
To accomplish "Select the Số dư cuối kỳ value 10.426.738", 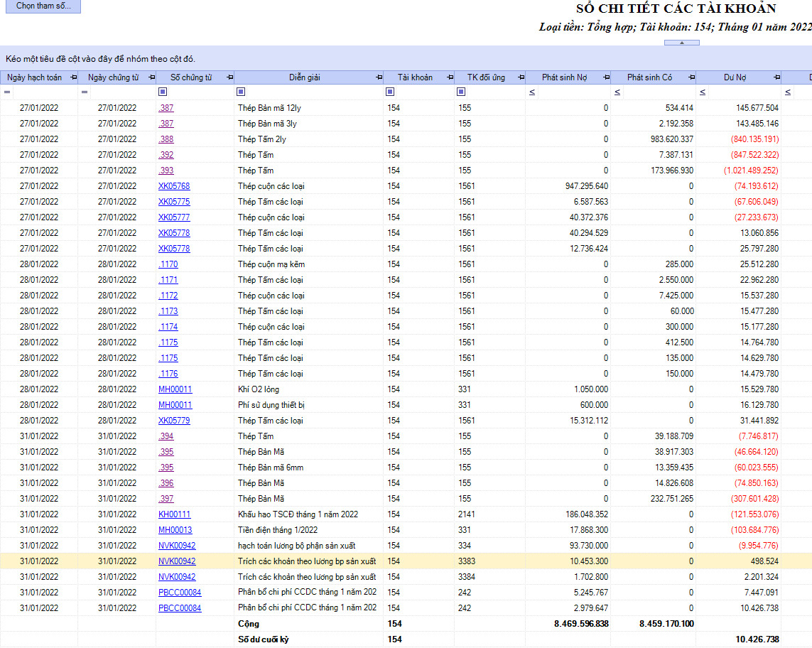I will click(738, 639).
